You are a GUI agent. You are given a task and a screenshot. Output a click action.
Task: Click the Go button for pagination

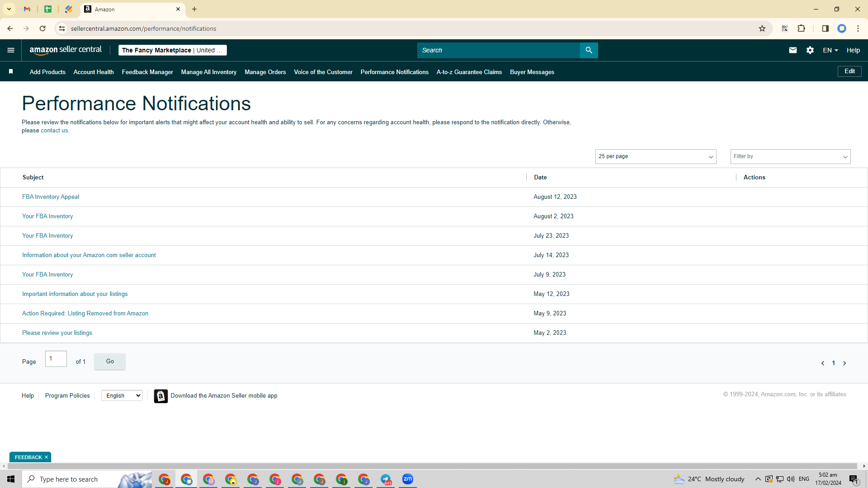(x=110, y=361)
